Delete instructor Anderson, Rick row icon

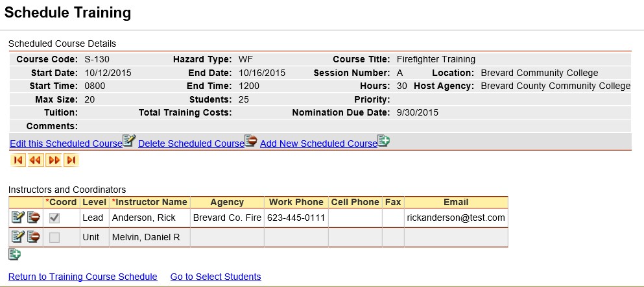pos(34,218)
